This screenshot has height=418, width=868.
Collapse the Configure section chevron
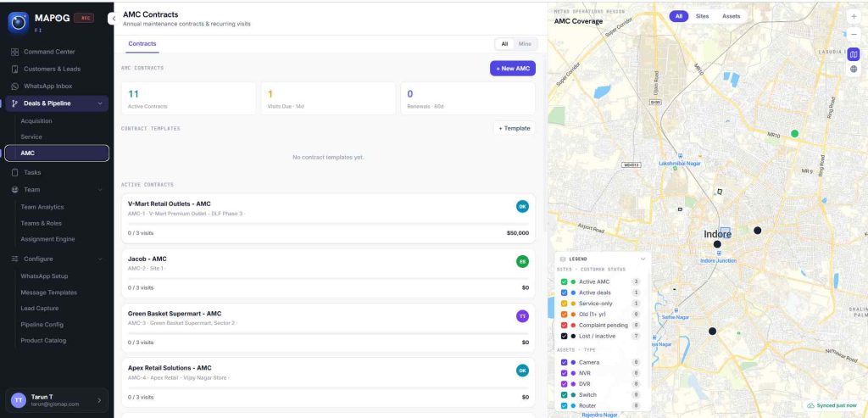point(100,259)
